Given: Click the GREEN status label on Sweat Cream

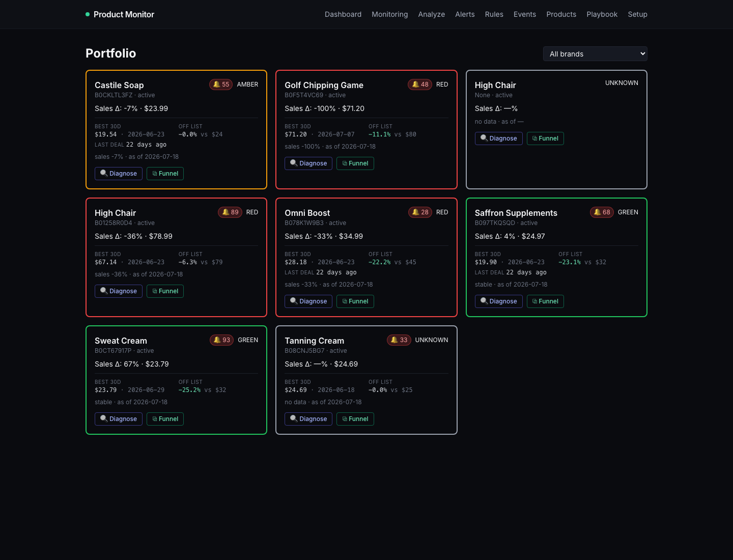Looking at the screenshot, I should (248, 340).
